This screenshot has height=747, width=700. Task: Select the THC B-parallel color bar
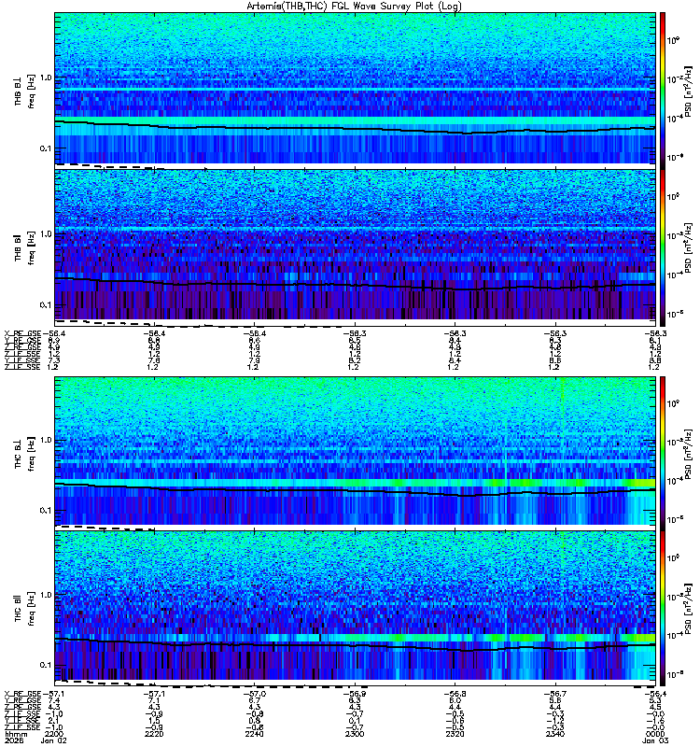[663, 609]
